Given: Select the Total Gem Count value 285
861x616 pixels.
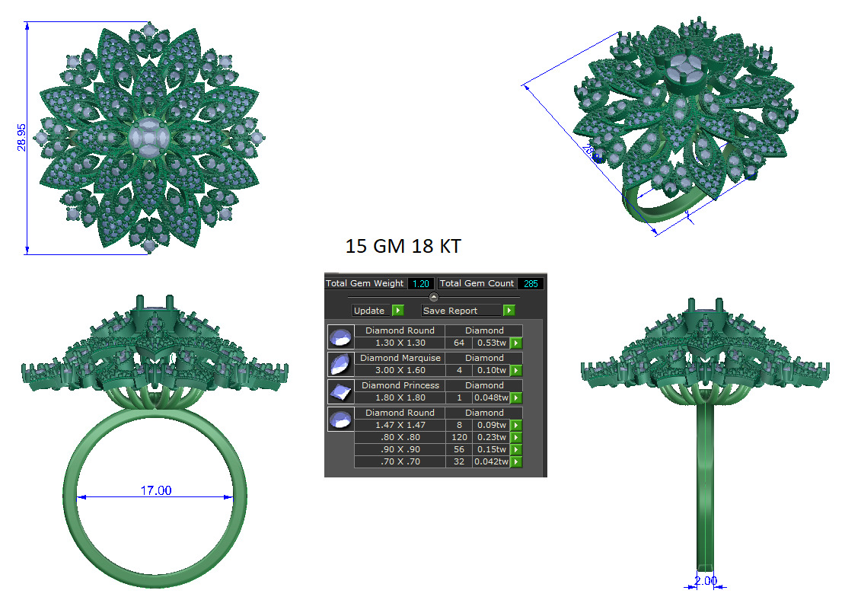Looking at the screenshot, I should click(531, 284).
